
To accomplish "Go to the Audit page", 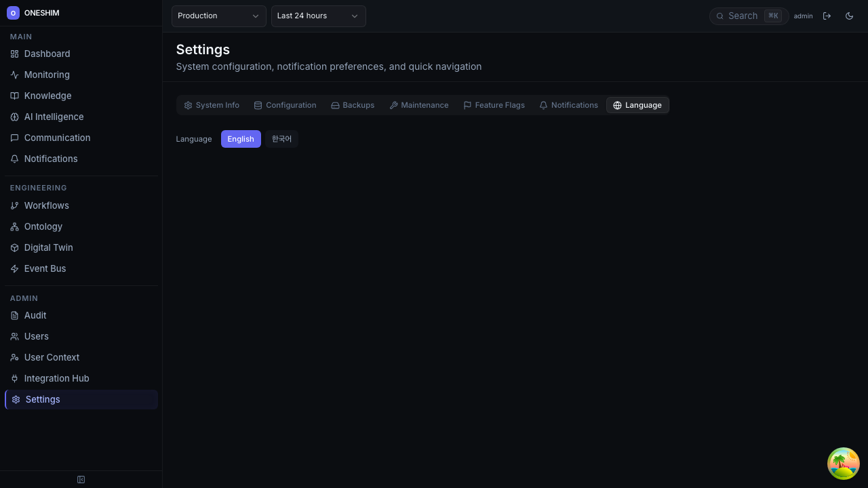I will 35,315.
